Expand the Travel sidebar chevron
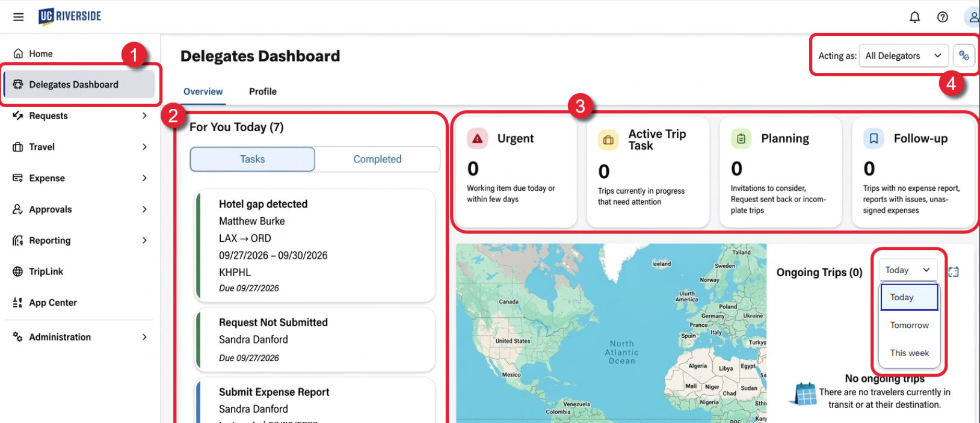Viewport: 980px width, 423px height. [x=144, y=147]
